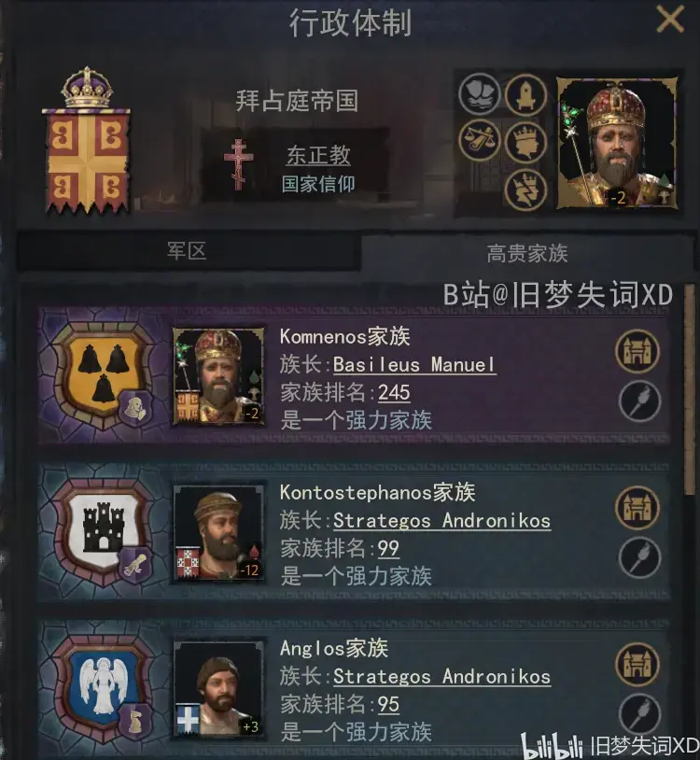Open the Basileus Manuel character link

414,364
